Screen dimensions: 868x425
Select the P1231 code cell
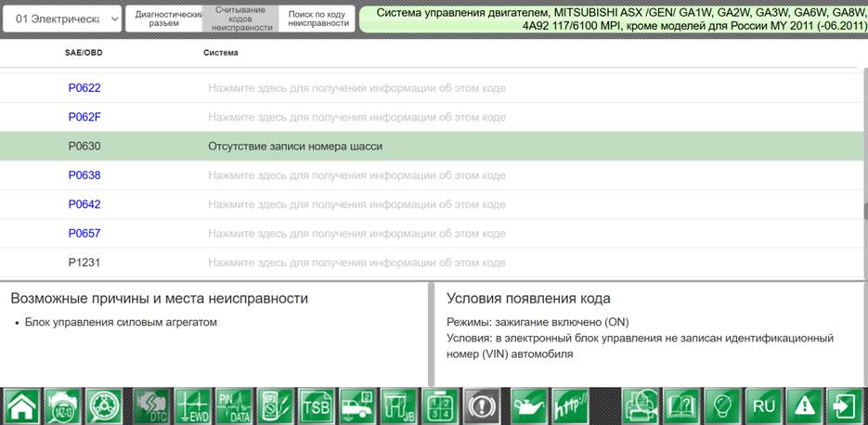pyautogui.click(x=84, y=263)
